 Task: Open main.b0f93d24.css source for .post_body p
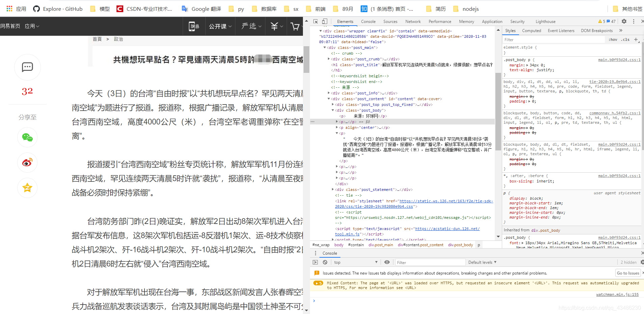tap(619, 60)
